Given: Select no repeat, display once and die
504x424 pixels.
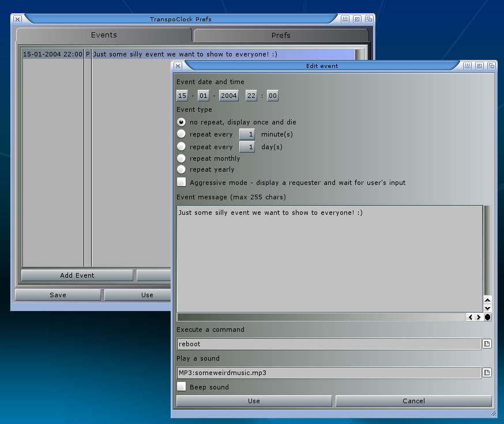Looking at the screenshot, I should pos(181,122).
